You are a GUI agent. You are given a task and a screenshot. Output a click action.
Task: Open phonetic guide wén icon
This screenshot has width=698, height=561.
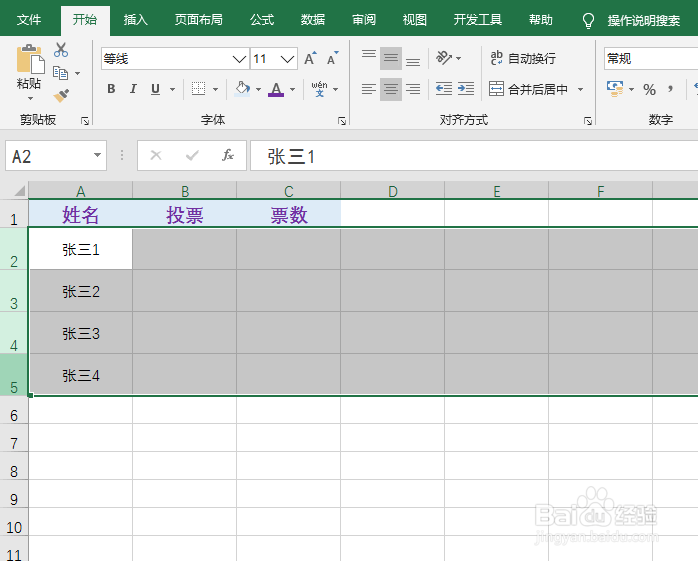click(319, 89)
